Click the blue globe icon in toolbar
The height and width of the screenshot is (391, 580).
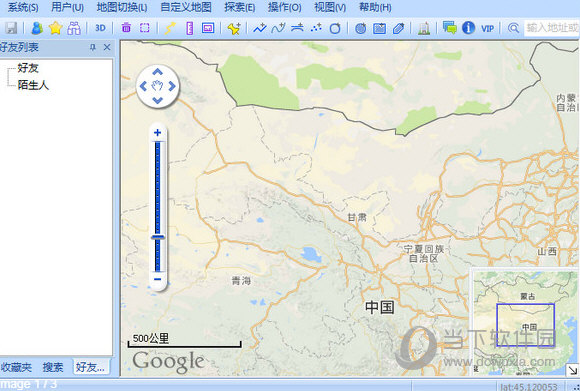tap(360, 28)
